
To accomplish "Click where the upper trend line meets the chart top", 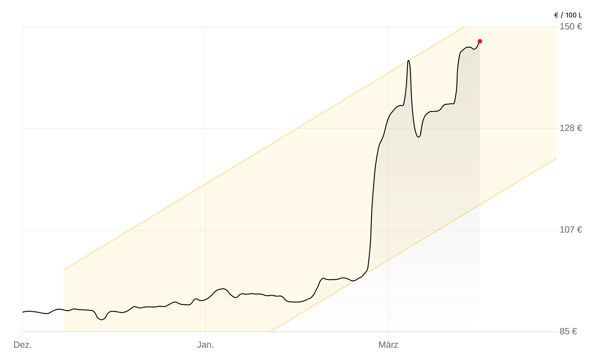I will coord(464,27).
